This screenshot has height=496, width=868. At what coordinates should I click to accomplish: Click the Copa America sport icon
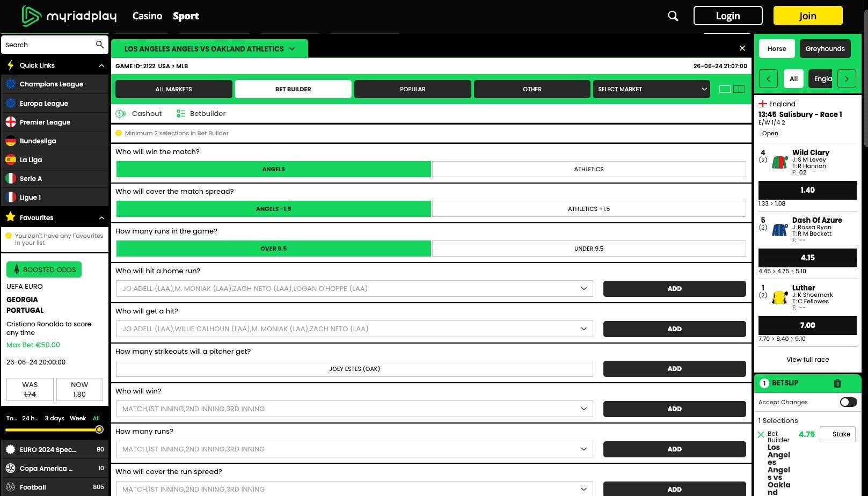tap(10, 468)
